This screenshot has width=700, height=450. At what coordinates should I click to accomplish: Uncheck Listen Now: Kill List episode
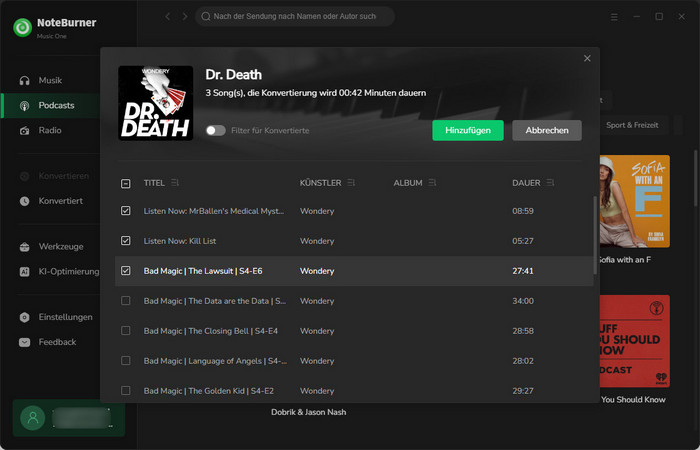(126, 241)
